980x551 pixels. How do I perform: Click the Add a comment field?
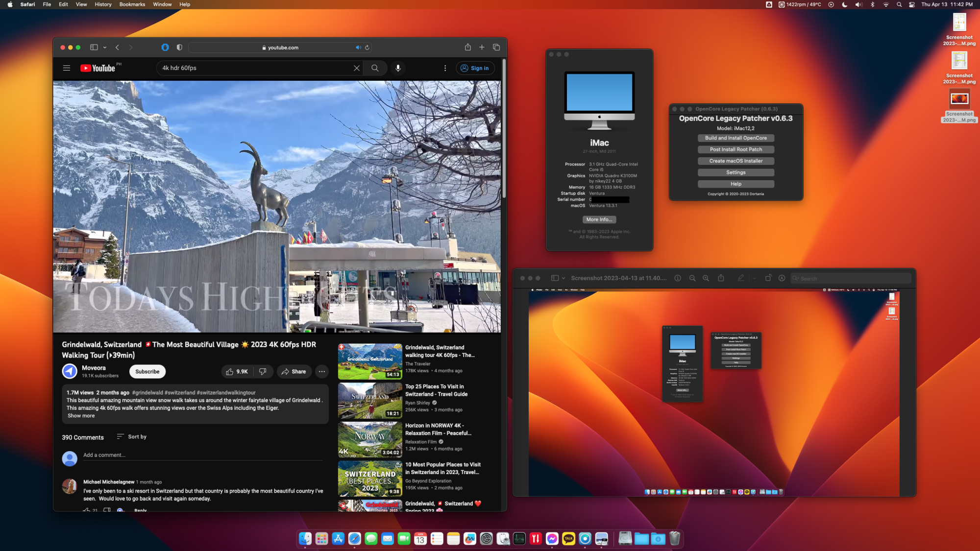pyautogui.click(x=203, y=455)
